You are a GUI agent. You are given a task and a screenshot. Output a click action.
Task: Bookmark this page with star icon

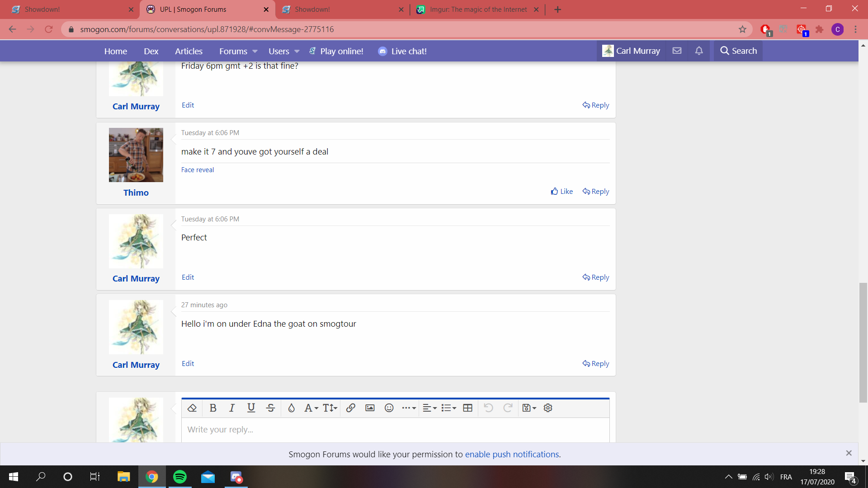(x=742, y=29)
